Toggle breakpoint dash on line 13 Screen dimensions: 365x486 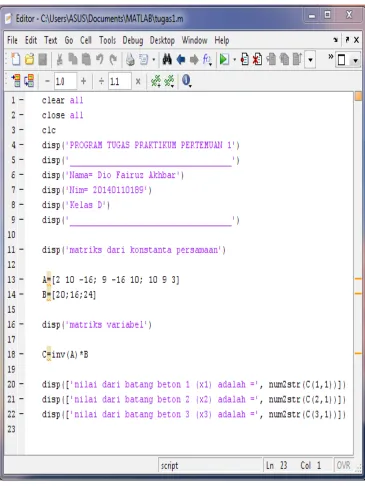coord(21,279)
